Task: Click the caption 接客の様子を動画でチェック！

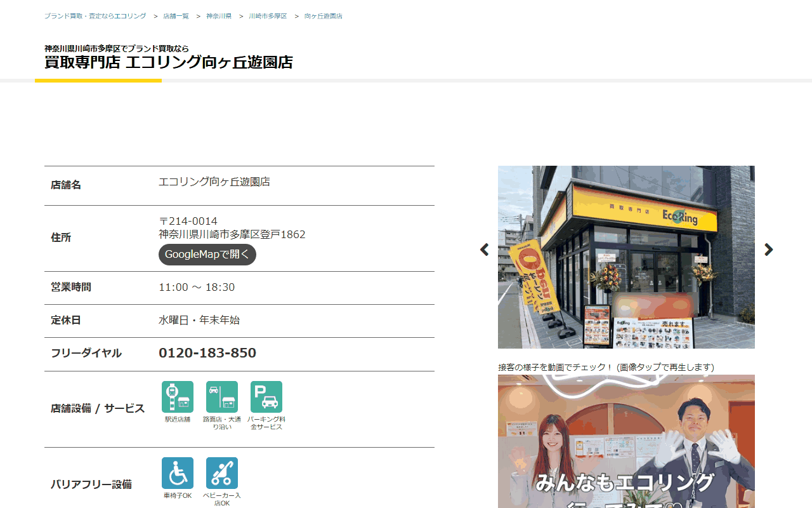Action: 556,367
